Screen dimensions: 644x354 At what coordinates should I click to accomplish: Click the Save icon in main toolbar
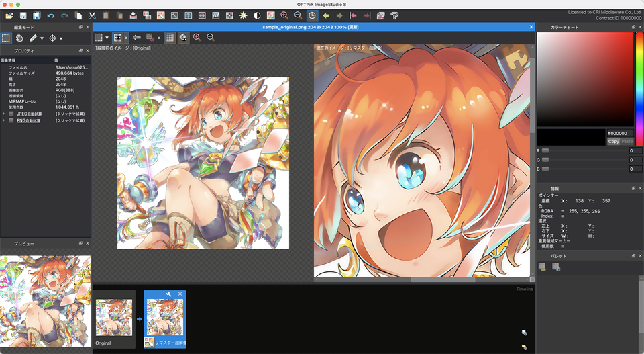click(x=23, y=15)
